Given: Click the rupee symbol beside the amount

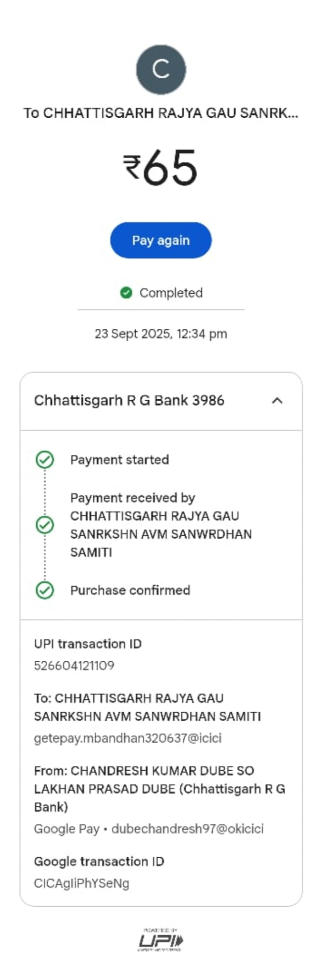Looking at the screenshot, I should [x=132, y=167].
